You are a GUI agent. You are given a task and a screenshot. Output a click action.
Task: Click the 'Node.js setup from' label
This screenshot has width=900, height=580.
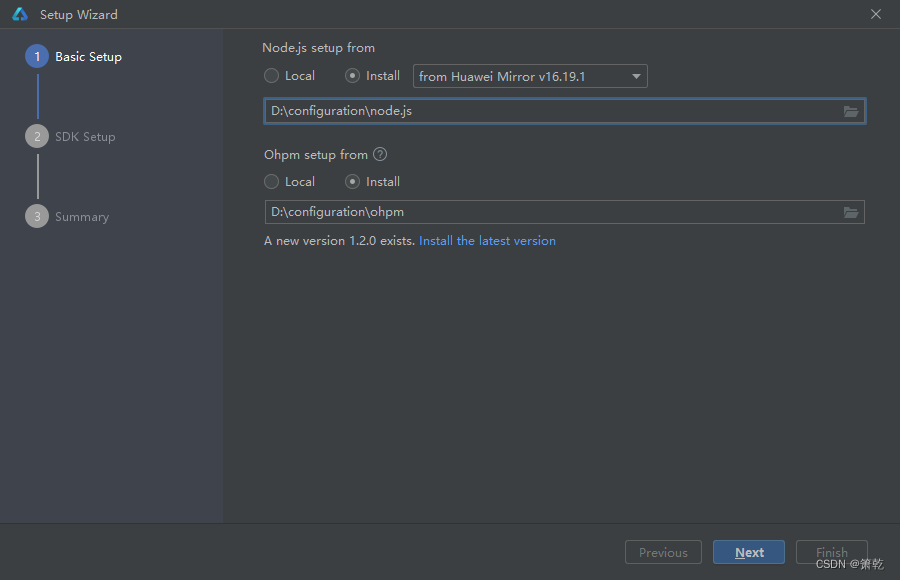click(x=319, y=48)
